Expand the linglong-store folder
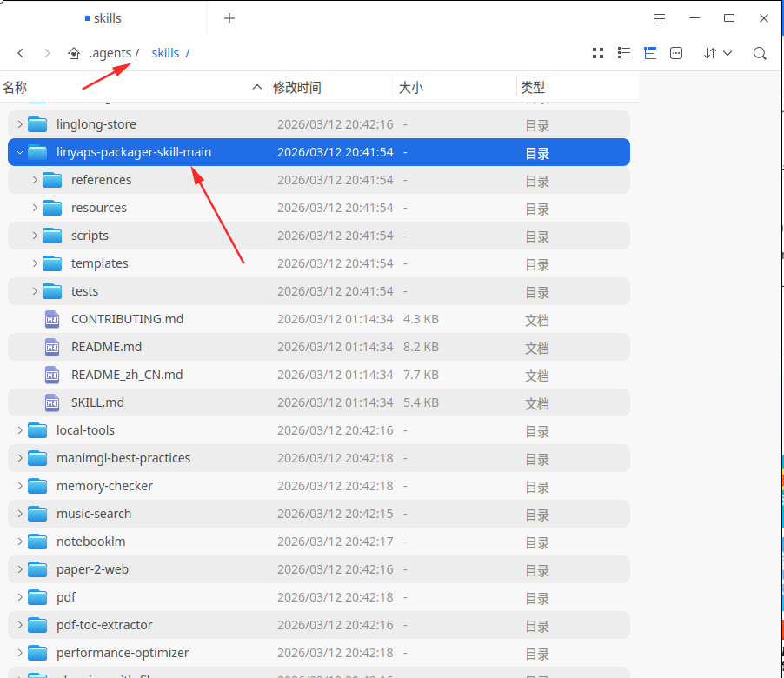This screenshot has height=678, width=784. tap(20, 124)
